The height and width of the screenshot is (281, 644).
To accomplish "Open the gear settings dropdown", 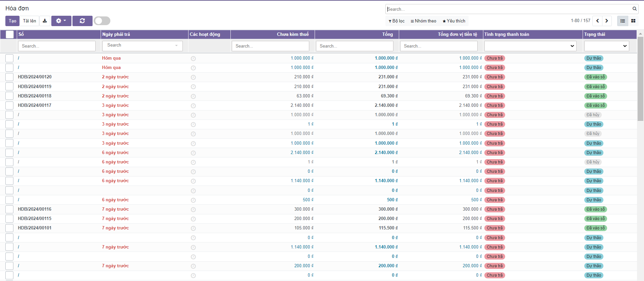I will pos(61,21).
